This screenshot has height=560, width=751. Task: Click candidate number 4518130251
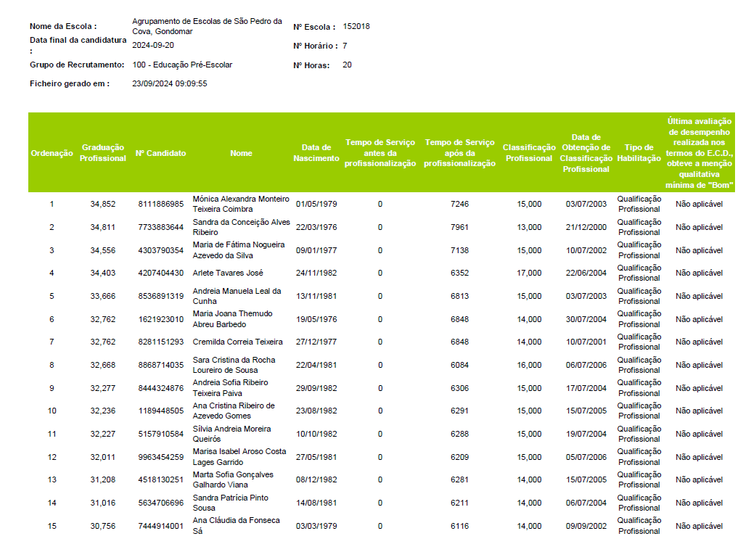(160, 479)
